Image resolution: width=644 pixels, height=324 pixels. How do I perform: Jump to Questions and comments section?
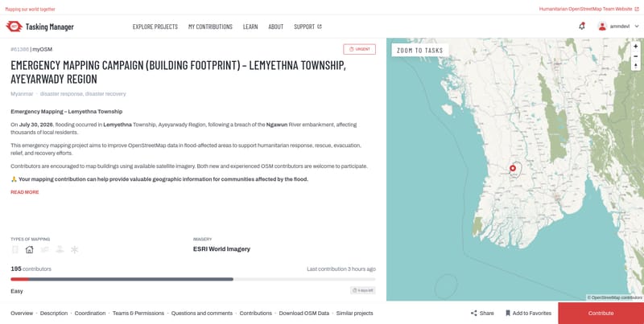point(202,313)
